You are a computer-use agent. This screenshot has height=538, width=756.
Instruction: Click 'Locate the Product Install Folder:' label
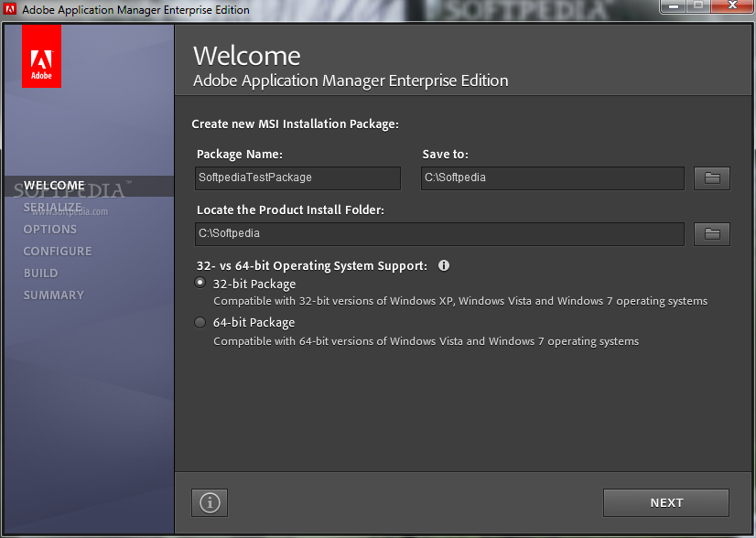[x=290, y=210]
